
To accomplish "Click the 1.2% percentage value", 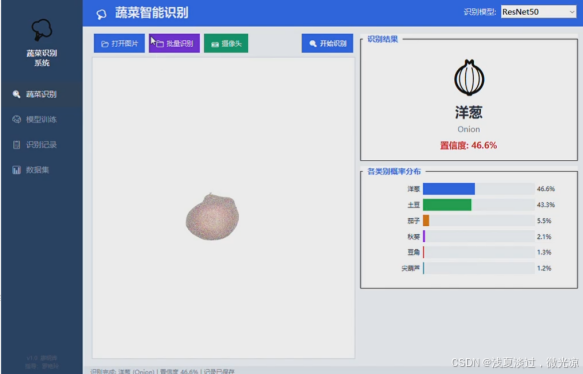I will pyautogui.click(x=544, y=268).
